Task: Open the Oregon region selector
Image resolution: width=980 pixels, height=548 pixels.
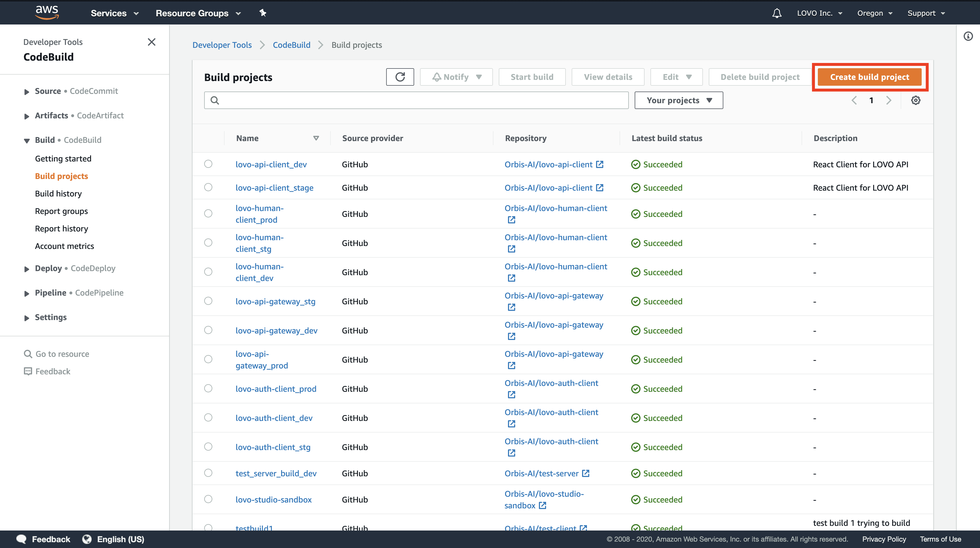Action: coord(875,13)
